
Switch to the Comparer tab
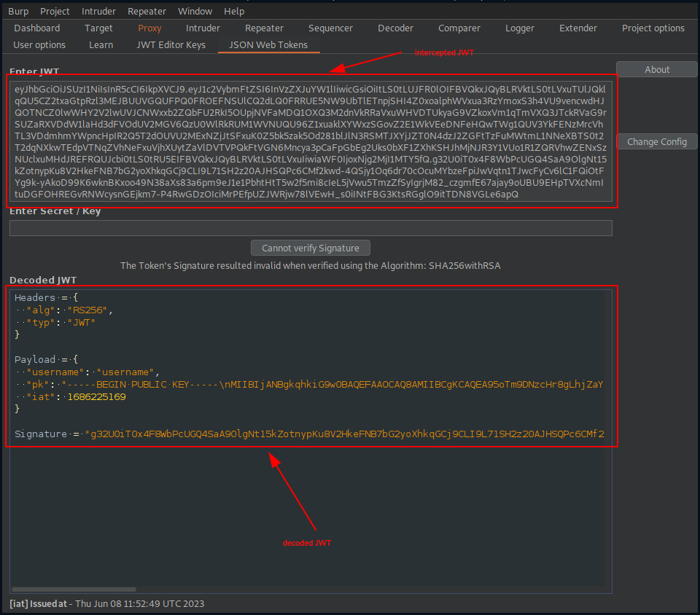[x=459, y=28]
